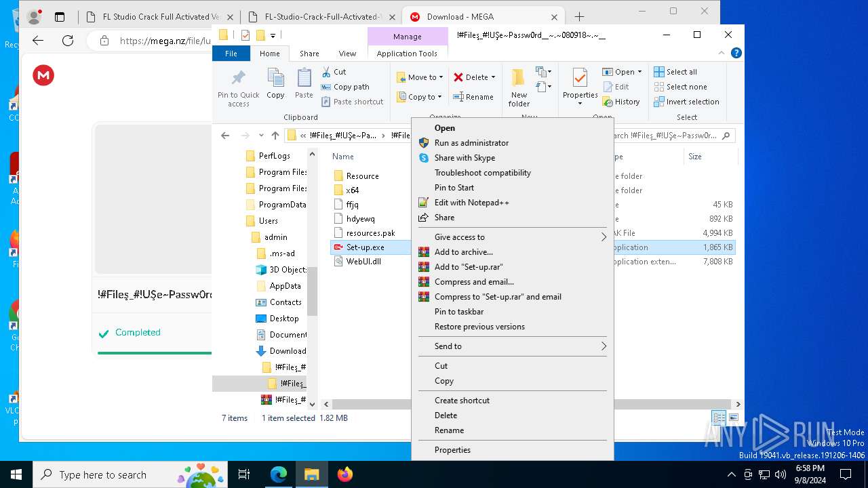Click the Up one level arrow
868x488 pixels.
(275, 136)
